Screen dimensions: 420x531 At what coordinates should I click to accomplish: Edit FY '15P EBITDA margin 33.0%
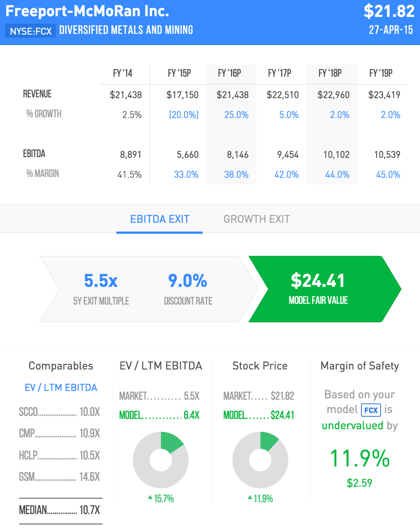point(186,175)
